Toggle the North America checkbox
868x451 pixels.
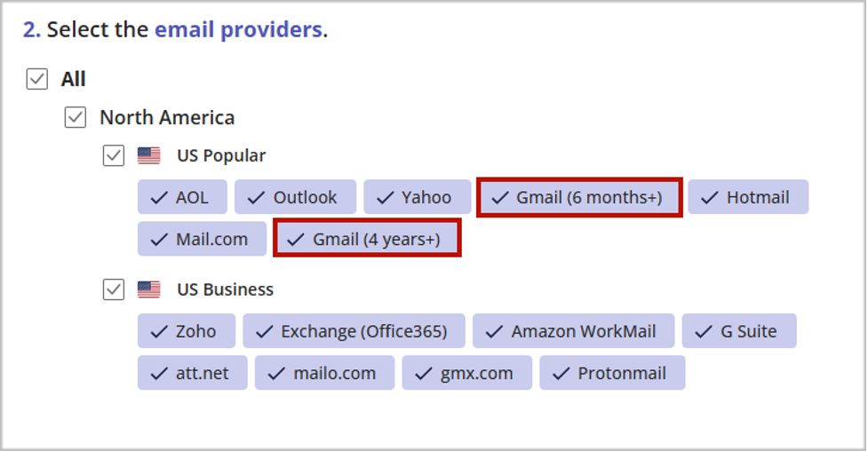tap(76, 117)
